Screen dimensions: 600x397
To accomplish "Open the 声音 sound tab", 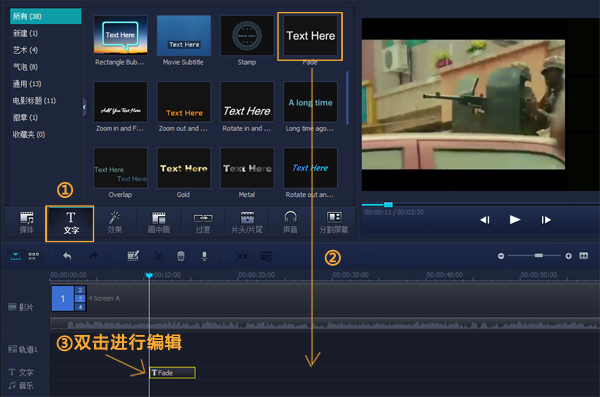I will pyautogui.click(x=290, y=222).
